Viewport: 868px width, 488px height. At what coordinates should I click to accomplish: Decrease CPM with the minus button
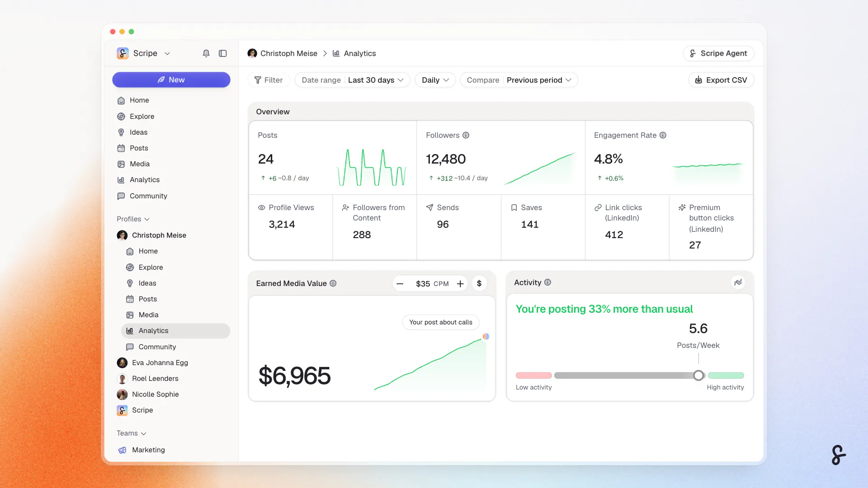coord(400,284)
